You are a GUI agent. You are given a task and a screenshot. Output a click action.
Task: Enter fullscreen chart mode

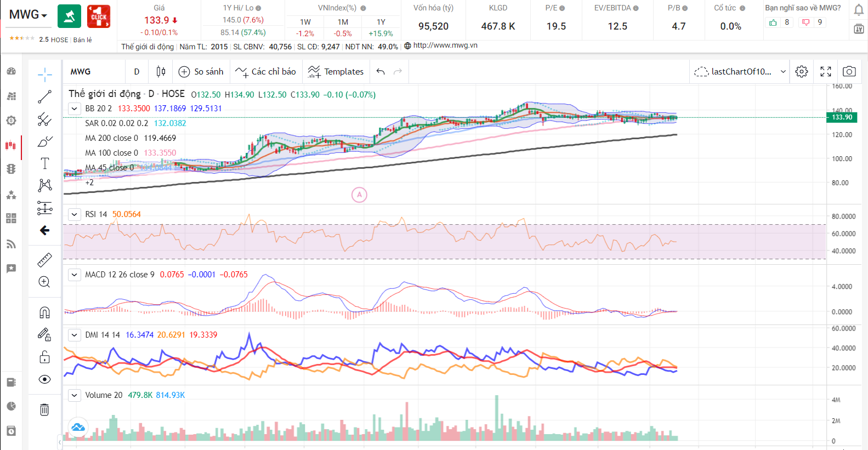[826, 72]
